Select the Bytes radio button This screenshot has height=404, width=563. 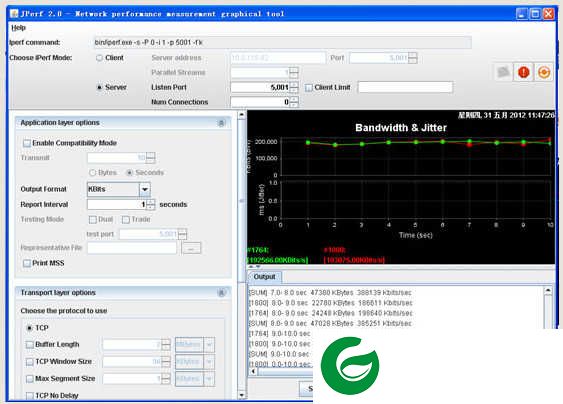tap(93, 173)
